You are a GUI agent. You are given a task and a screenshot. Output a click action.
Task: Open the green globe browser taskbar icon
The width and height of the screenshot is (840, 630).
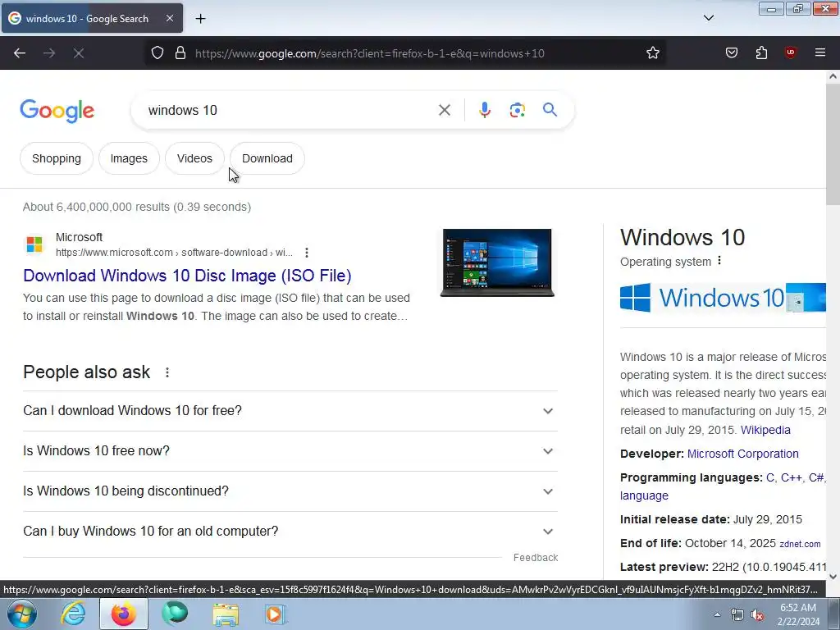coord(175,614)
